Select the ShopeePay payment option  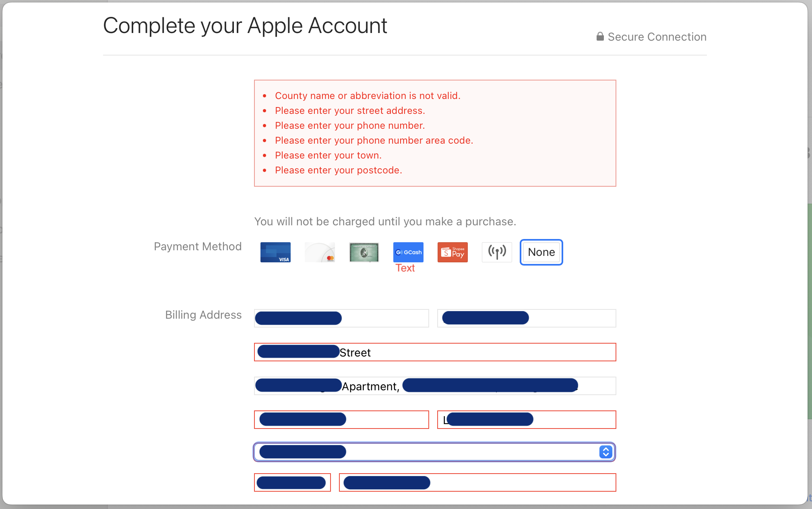pos(452,252)
